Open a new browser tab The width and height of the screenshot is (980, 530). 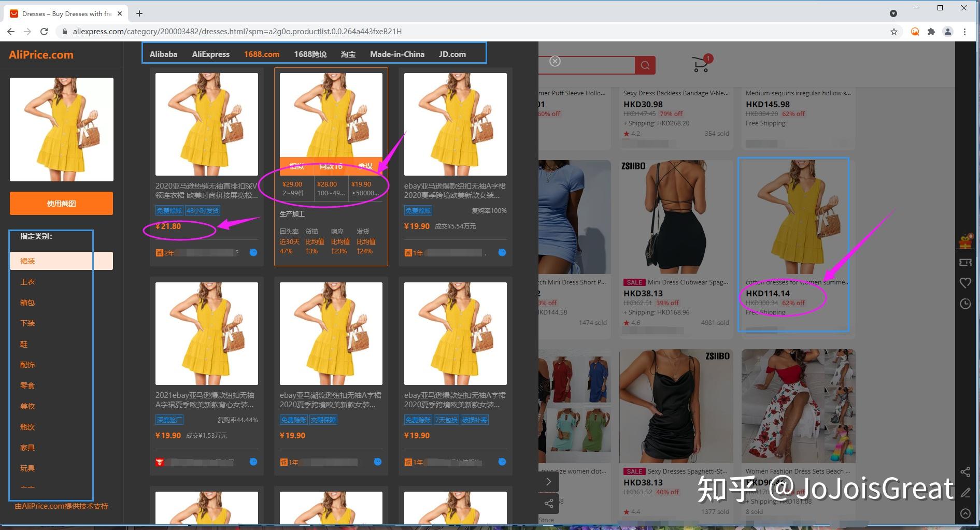pos(139,13)
